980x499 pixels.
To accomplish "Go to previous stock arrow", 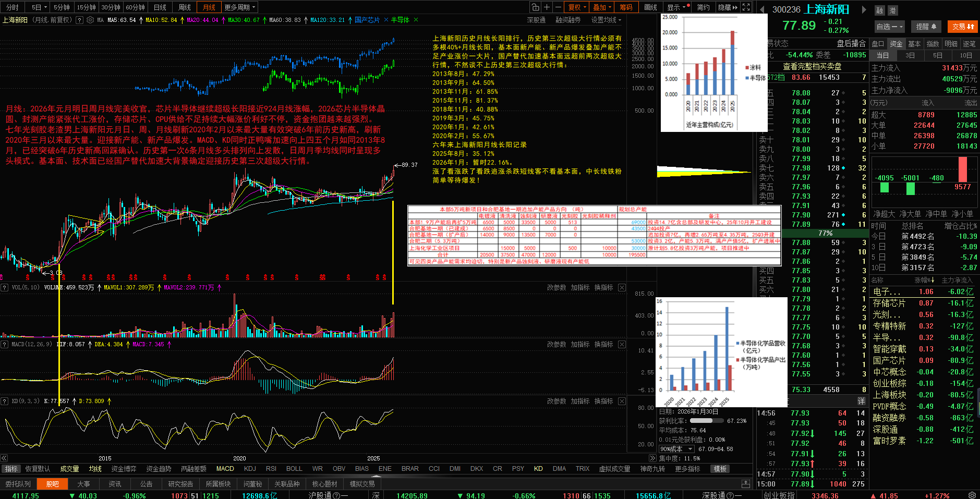I will (762, 9).
